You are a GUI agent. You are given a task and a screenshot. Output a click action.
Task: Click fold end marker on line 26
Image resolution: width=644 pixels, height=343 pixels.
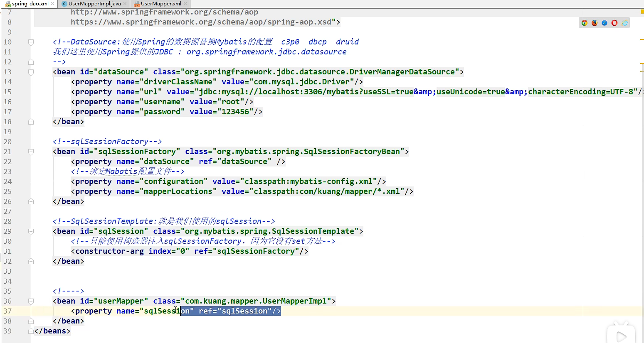[x=31, y=201]
